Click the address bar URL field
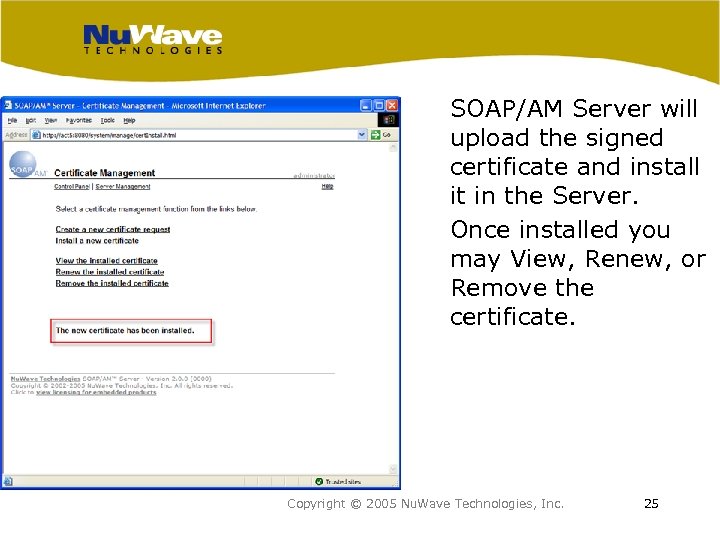720x540 pixels. [197, 135]
